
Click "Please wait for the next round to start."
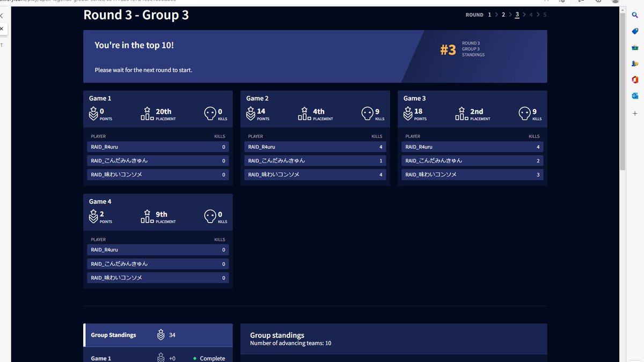point(143,70)
